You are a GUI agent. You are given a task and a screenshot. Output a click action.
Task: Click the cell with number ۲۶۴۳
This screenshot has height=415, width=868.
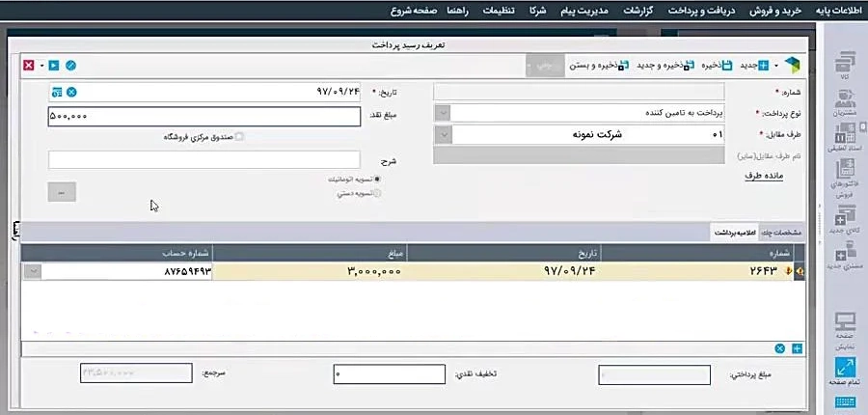click(x=697, y=271)
